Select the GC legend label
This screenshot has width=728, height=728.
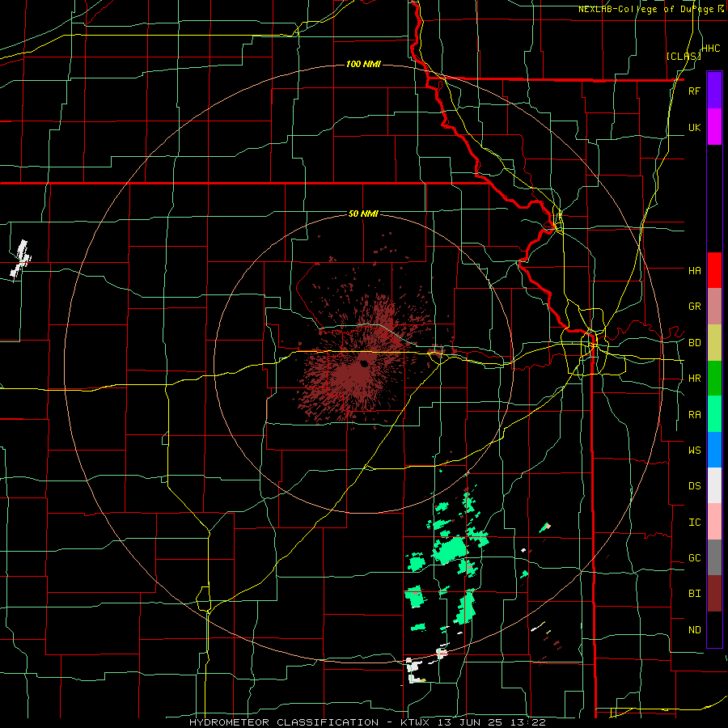[694, 558]
